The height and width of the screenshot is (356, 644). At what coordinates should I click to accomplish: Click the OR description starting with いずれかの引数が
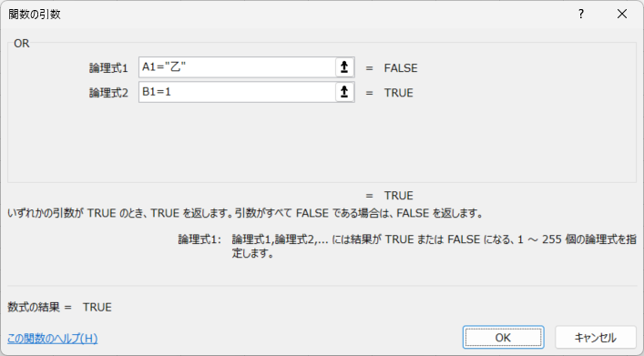coord(246,214)
